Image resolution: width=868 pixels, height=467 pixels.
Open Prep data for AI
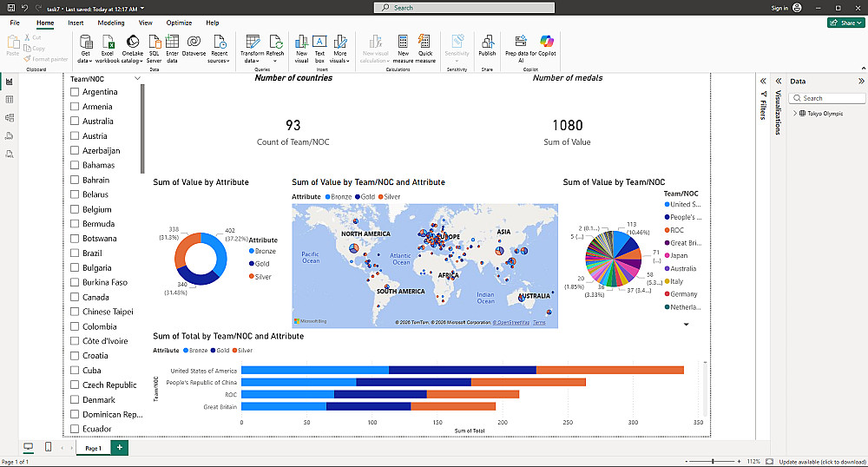520,49
